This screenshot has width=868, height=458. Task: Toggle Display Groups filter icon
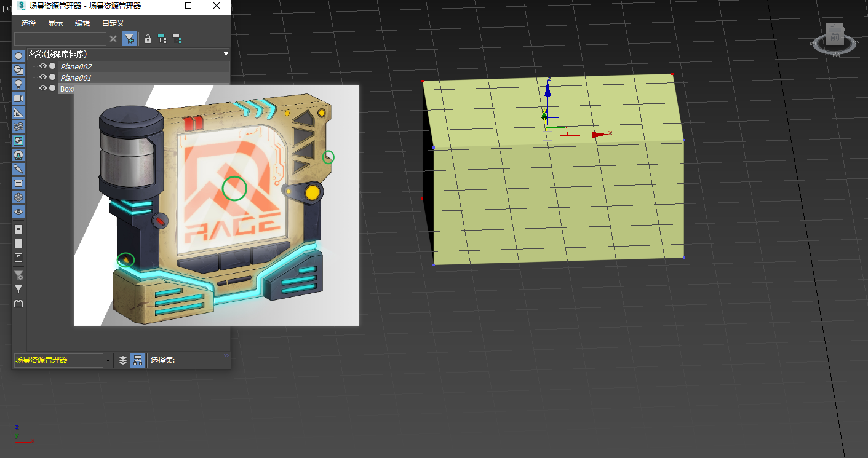tap(18, 141)
